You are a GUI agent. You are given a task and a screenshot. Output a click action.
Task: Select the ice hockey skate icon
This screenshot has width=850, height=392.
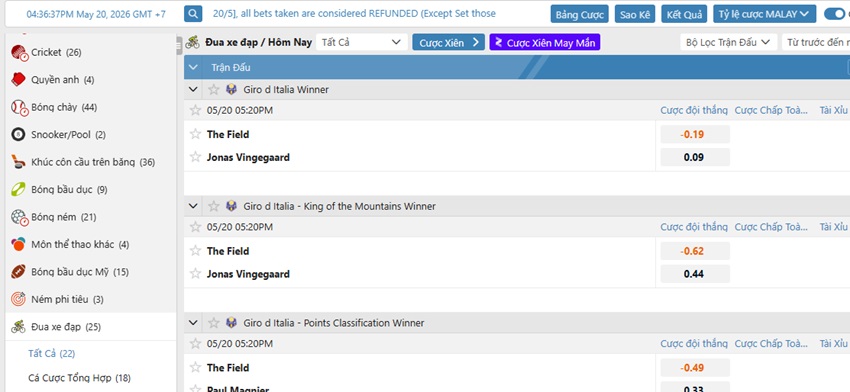point(18,162)
